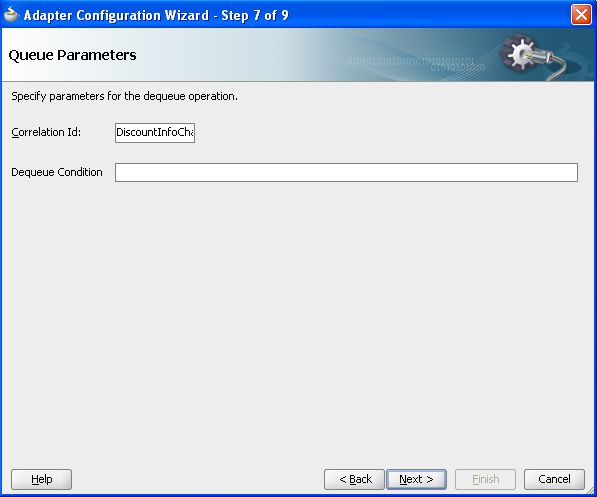The image size is (597, 497).
Task: Click 'Specify parameters for the dequeue operation.' text
Action: (125, 96)
